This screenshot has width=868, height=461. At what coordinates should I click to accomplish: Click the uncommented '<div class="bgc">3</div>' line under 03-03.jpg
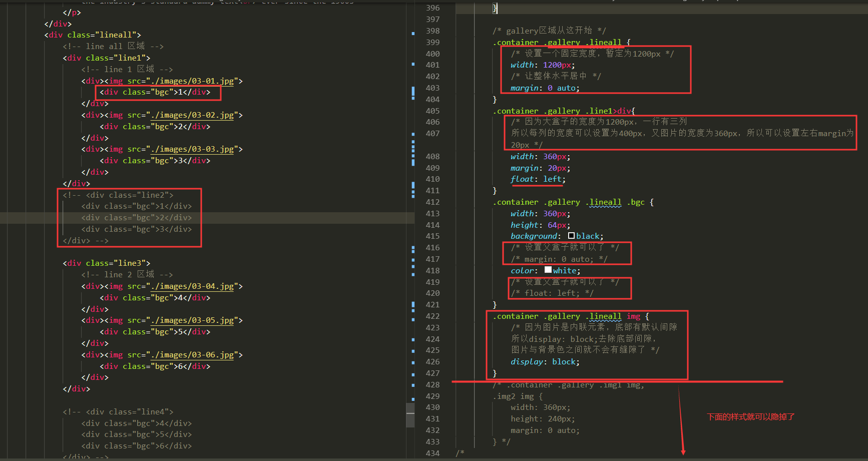click(x=155, y=161)
